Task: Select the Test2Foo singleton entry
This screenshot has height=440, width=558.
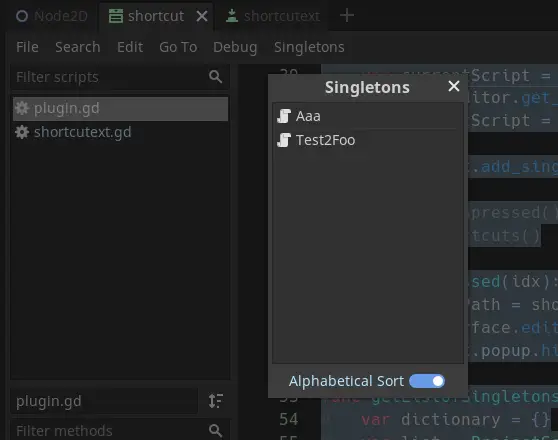Action: pos(367,140)
